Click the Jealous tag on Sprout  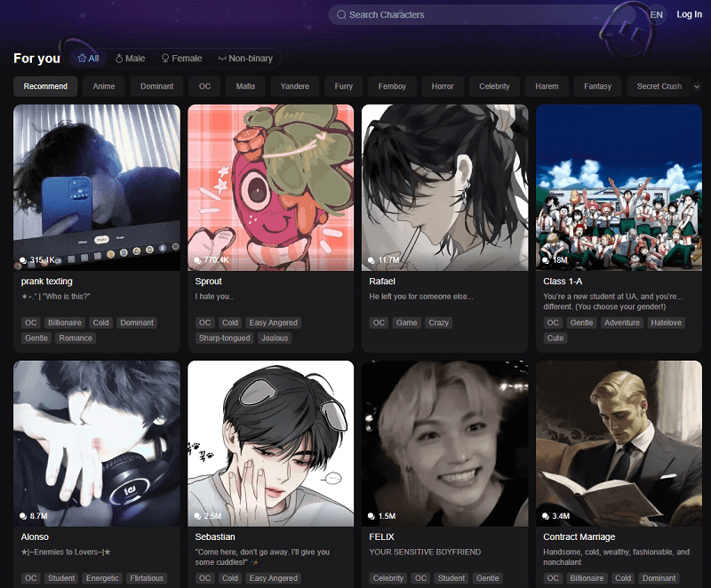click(275, 338)
